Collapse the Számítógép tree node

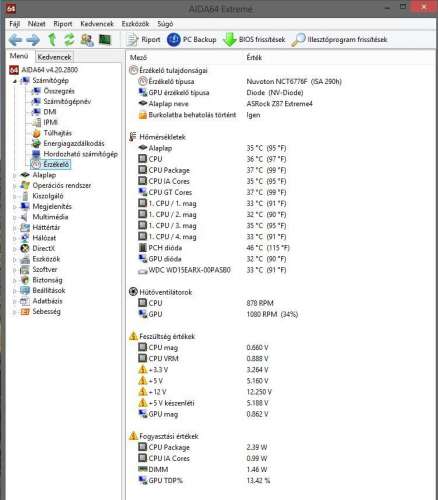click(x=14, y=81)
